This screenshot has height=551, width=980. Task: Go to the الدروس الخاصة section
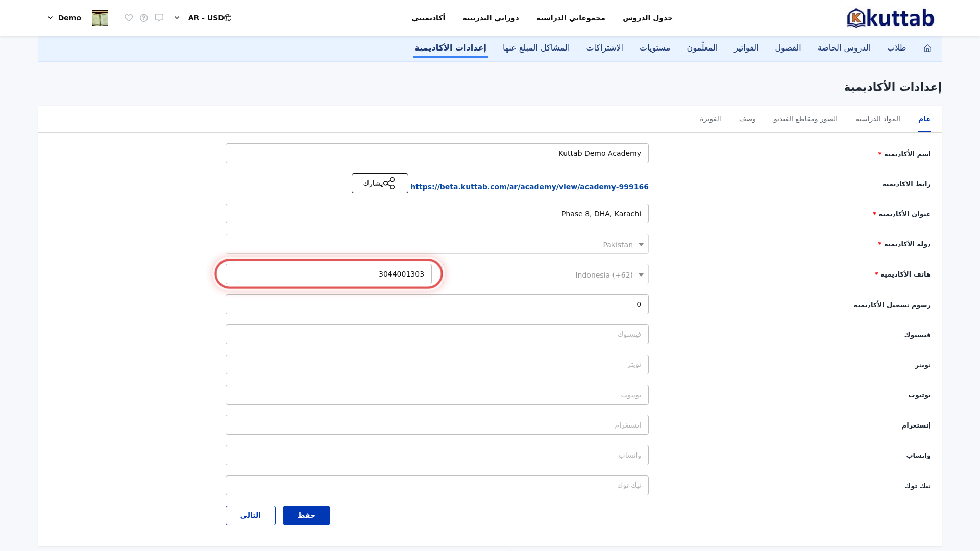(844, 48)
